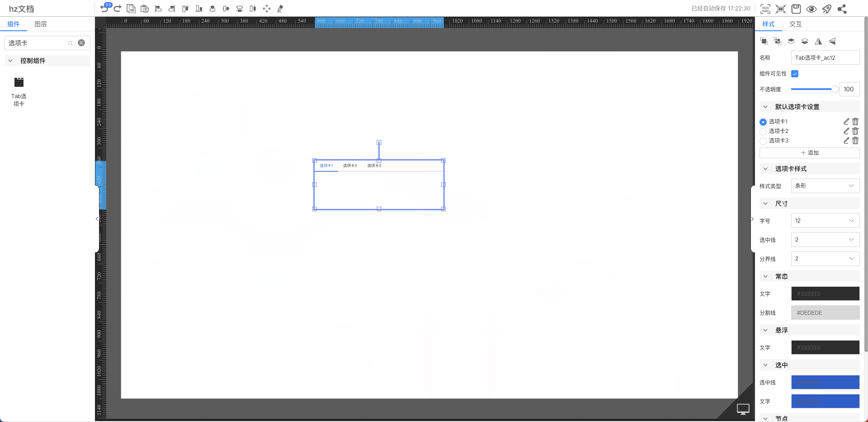Switch to the 组件 tab
Image resolution: width=868 pixels, height=422 pixels.
click(x=14, y=24)
